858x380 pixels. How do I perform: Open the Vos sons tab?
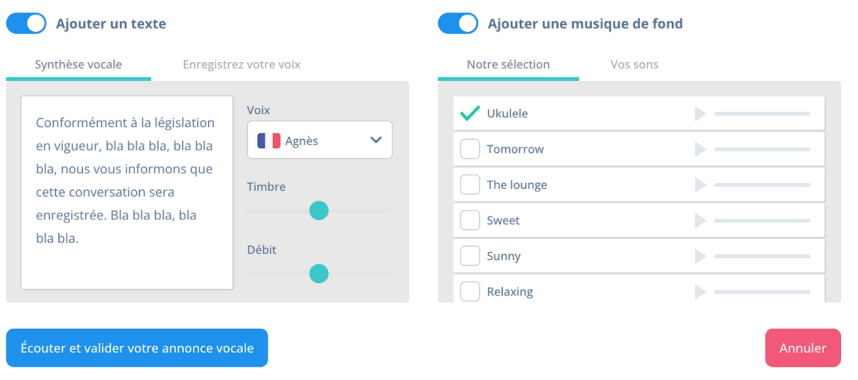(x=634, y=65)
